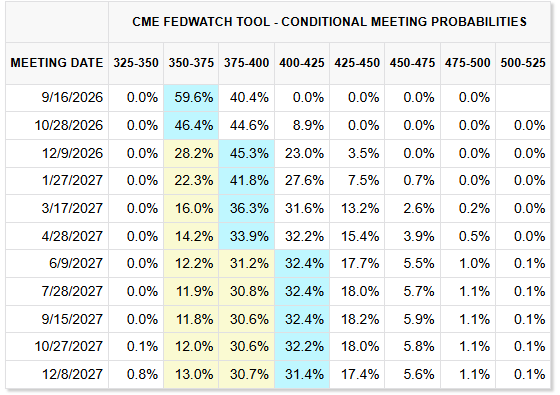Click the 475-500 column header
The width and height of the screenshot is (560, 395).
[x=468, y=63]
